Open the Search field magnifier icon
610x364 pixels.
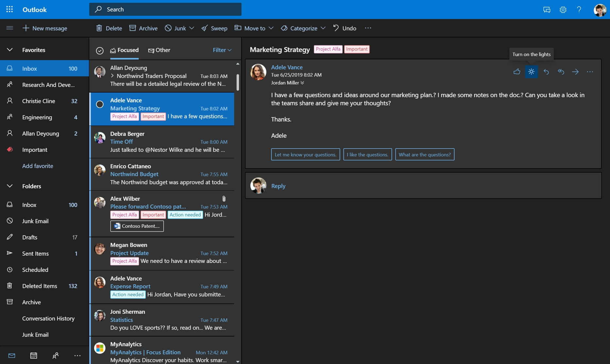(x=97, y=9)
